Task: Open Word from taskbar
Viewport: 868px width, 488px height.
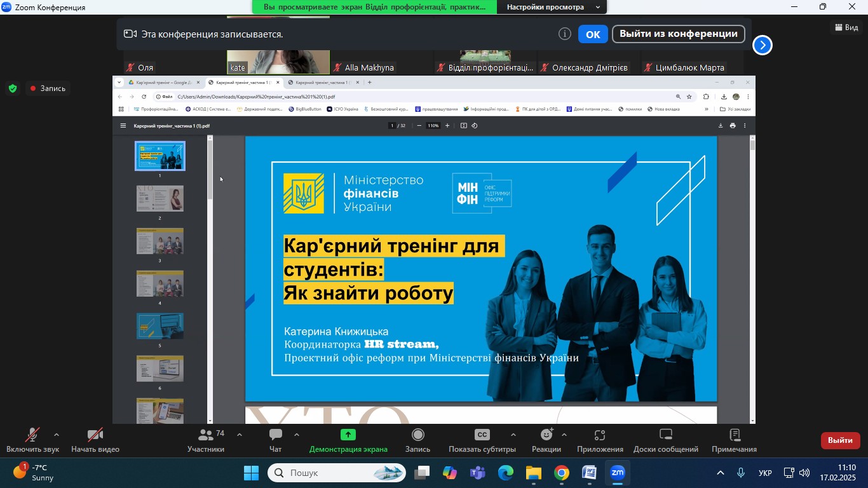Action: click(590, 473)
